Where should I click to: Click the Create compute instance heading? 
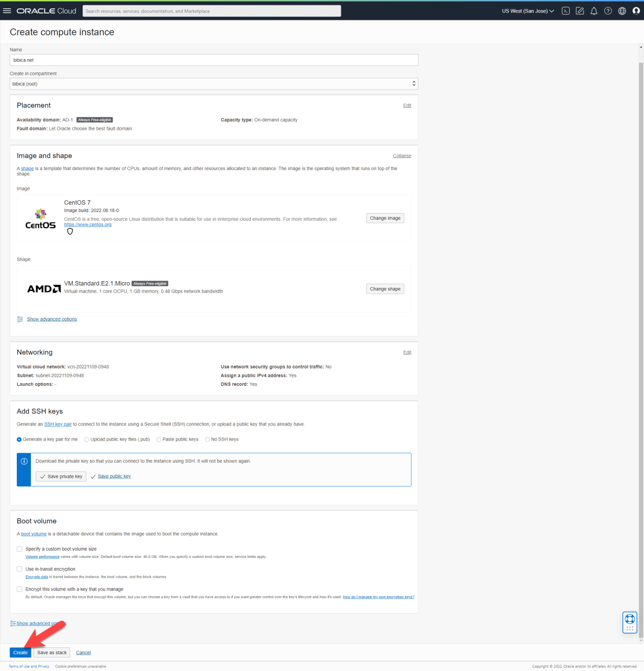pos(62,32)
